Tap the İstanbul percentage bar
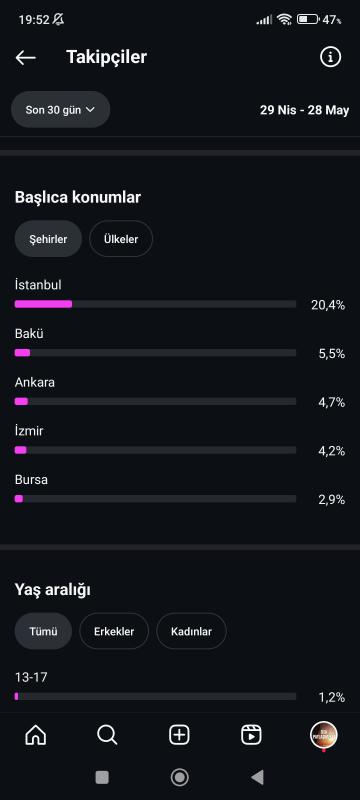 tap(156, 304)
